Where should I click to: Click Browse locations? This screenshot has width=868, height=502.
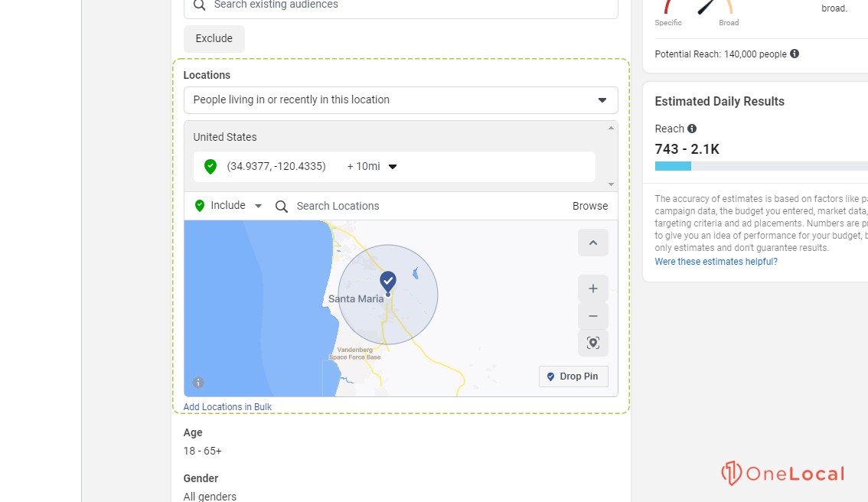[x=590, y=206]
